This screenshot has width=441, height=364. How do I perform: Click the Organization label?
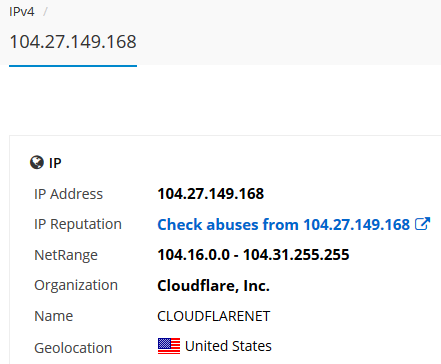(76, 286)
